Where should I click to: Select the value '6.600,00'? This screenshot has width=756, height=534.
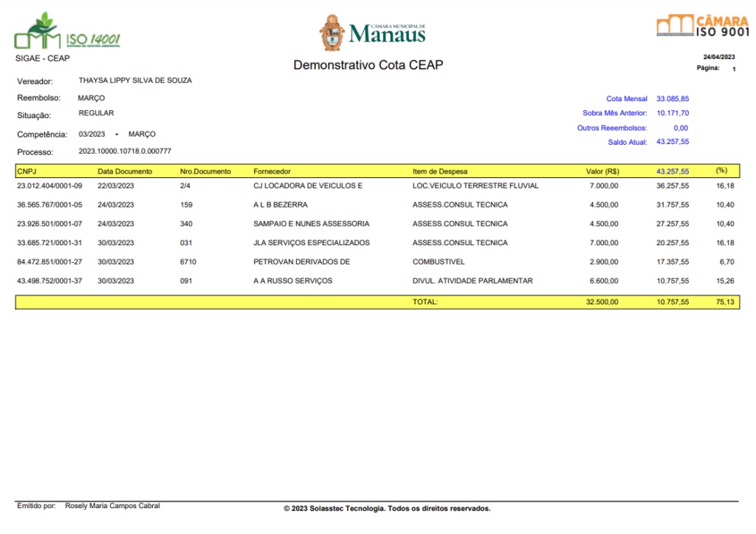coord(604,281)
